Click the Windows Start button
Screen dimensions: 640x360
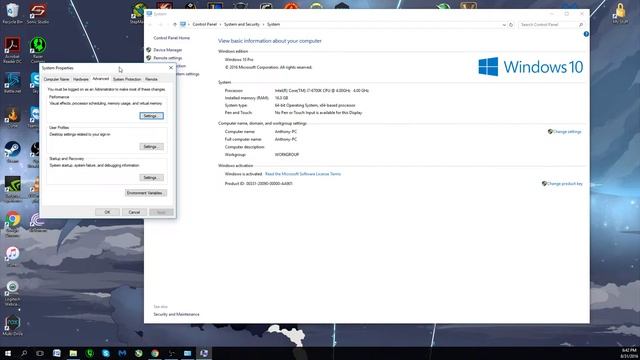[x=8, y=353]
